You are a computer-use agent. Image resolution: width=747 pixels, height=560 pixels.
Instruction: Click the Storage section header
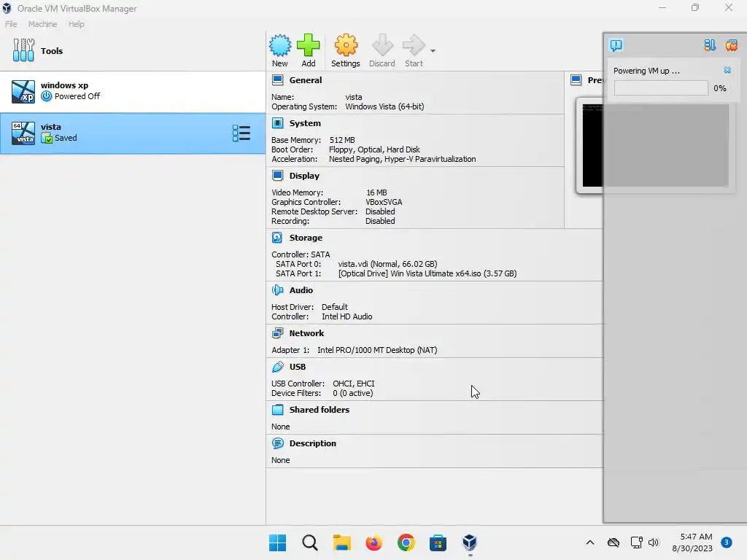[306, 238]
